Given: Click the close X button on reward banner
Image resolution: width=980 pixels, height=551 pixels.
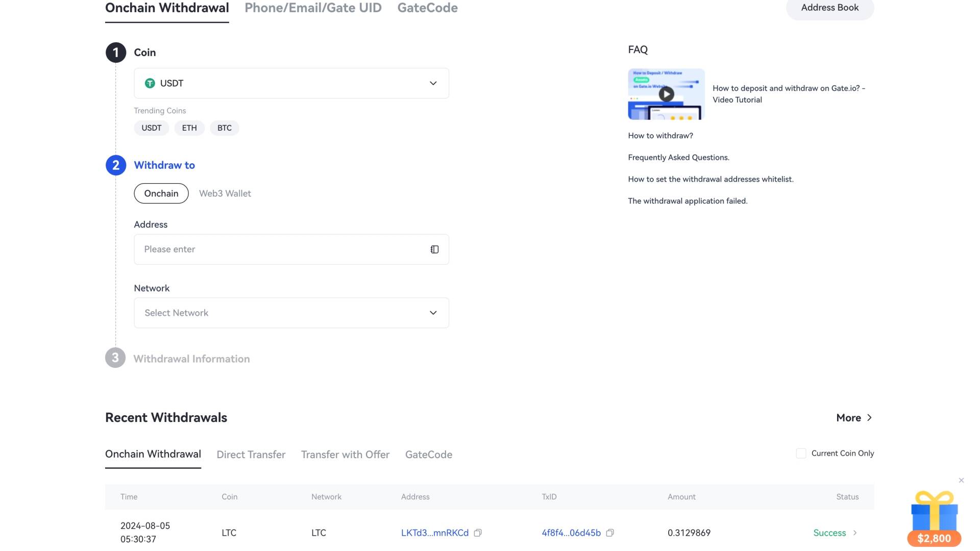Looking at the screenshot, I should tap(961, 481).
